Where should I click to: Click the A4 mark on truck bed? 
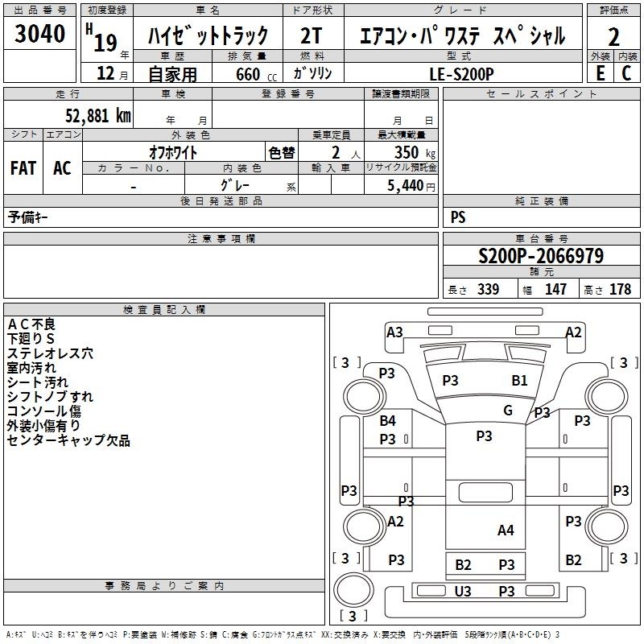tap(506, 530)
